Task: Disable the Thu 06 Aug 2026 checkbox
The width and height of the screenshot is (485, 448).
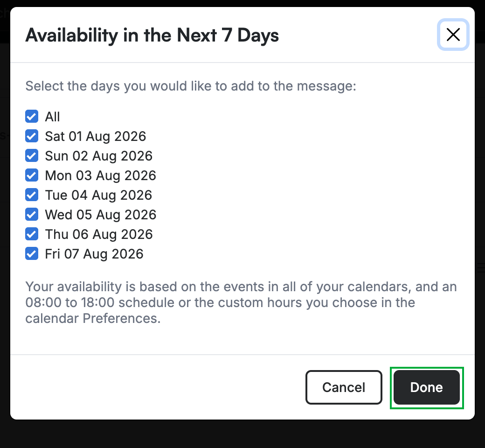Action: [x=32, y=234]
